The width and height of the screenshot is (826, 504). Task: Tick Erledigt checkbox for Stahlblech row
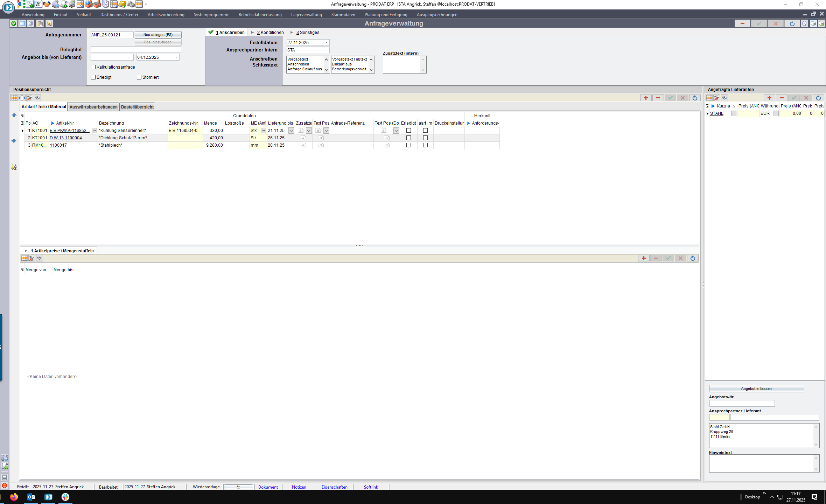tap(408, 145)
